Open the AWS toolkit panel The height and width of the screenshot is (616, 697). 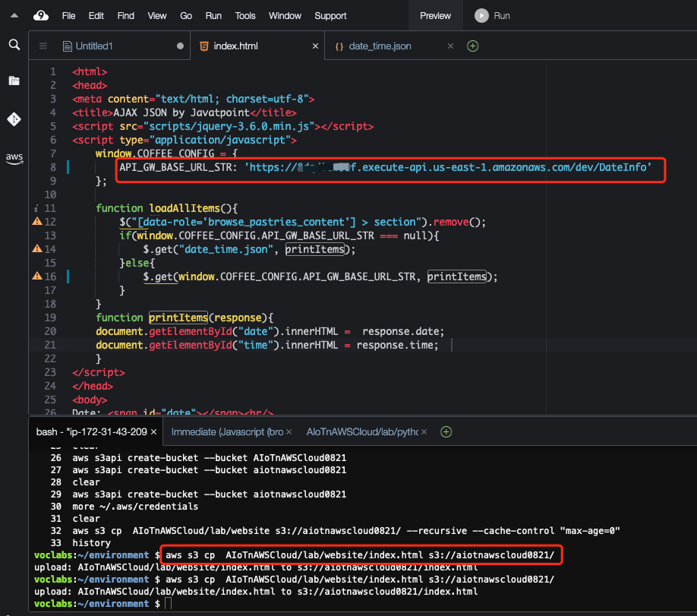coord(14,158)
